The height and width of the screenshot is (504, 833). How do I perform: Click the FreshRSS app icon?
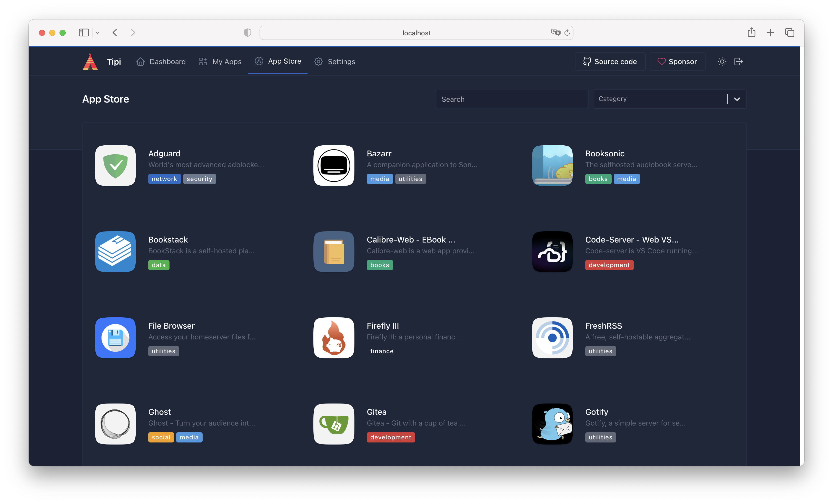pos(552,338)
